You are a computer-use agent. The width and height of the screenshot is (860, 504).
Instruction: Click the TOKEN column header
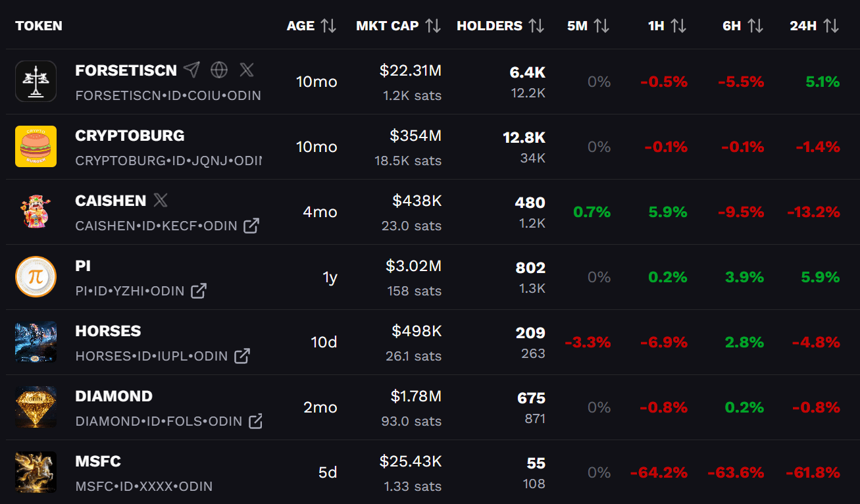[x=39, y=26]
